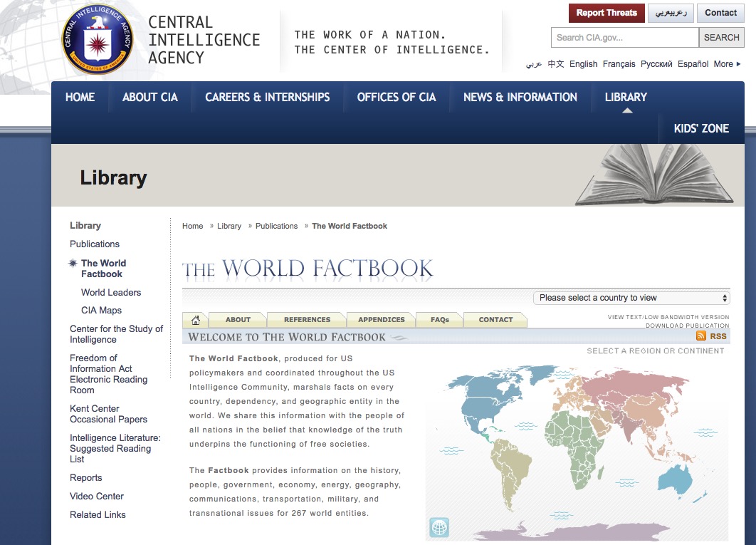
Task: Open the Factbook home icon tab
Action: [x=195, y=320]
